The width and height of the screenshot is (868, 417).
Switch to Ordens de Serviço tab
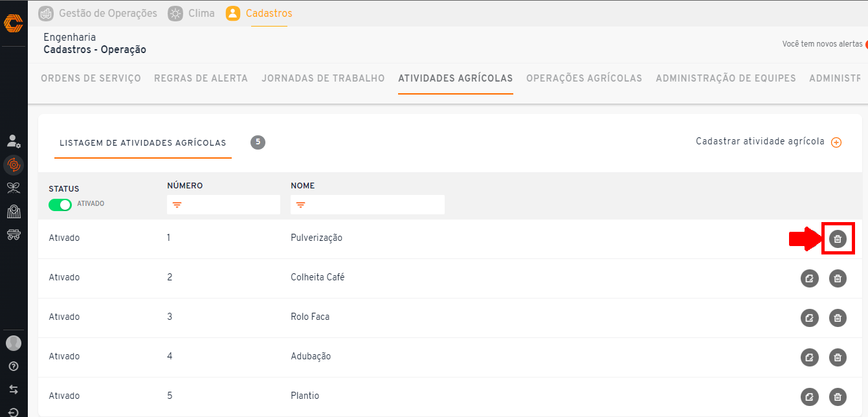[91, 78]
